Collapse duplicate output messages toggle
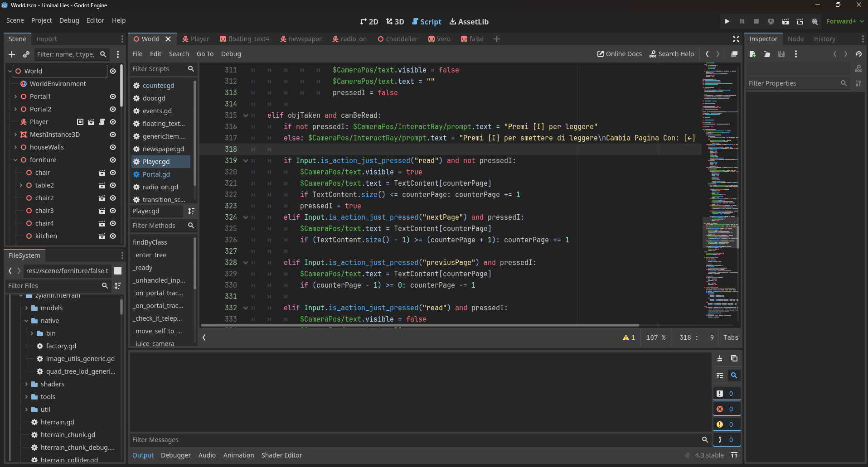This screenshot has height=467, width=868. (720, 376)
